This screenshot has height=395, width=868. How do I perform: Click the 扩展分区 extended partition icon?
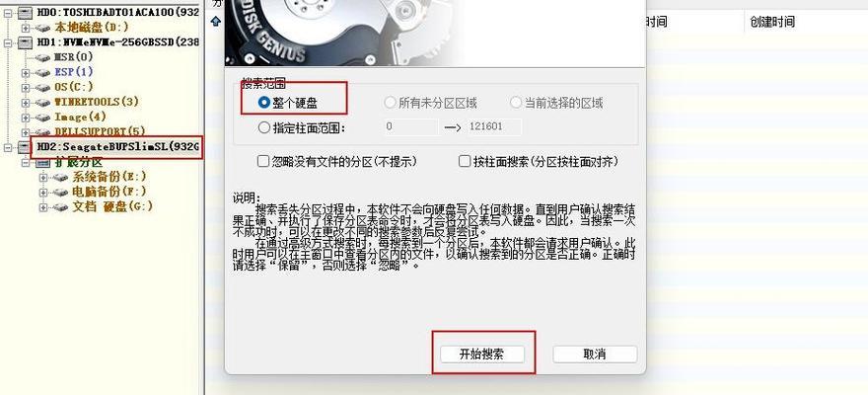[x=42, y=163]
